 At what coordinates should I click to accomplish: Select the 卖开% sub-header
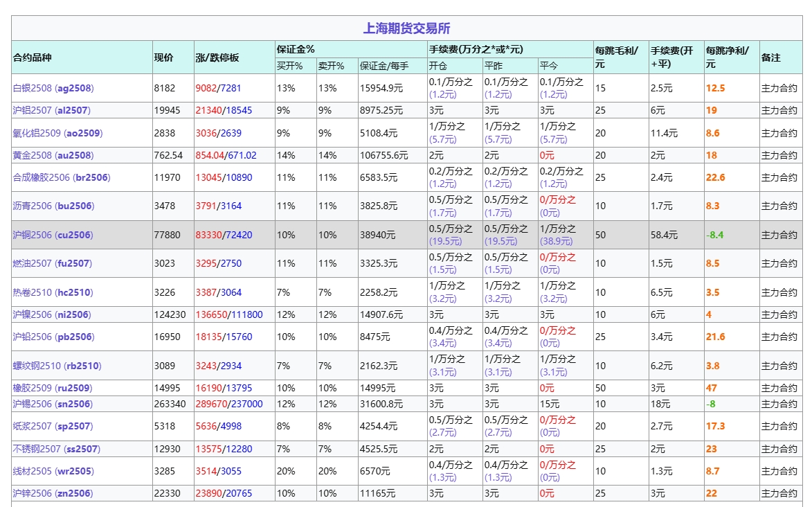332,66
